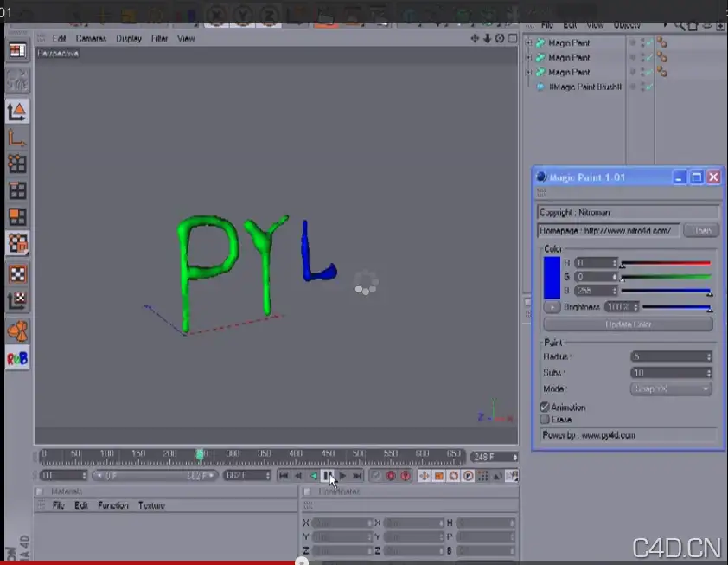Enable the Animation checkbox
The width and height of the screenshot is (728, 565).
pos(545,407)
